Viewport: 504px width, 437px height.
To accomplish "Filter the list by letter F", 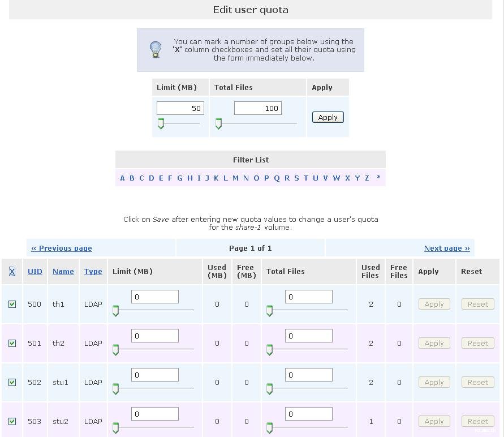I will (170, 178).
